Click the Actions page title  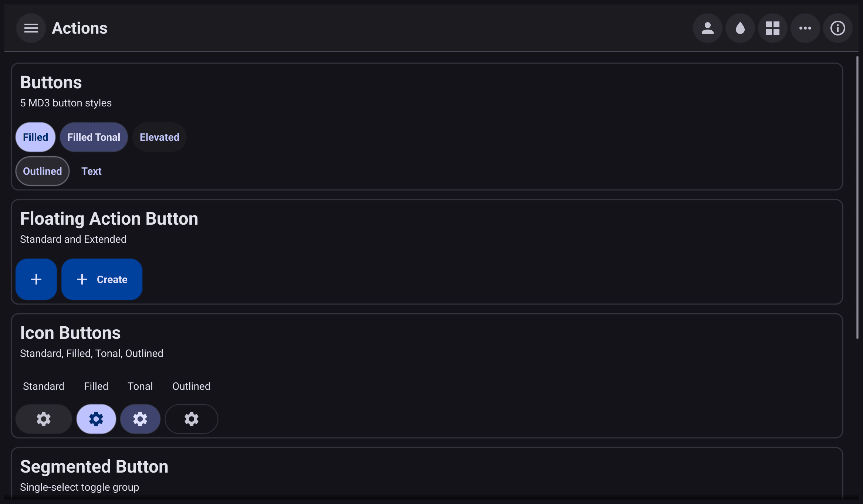click(79, 28)
